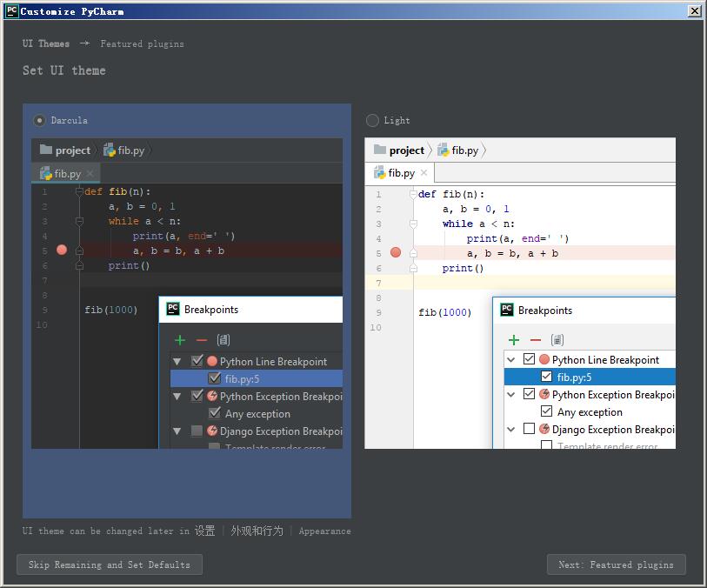Click project folder icon in Light preview
707x588 pixels.
pos(380,150)
